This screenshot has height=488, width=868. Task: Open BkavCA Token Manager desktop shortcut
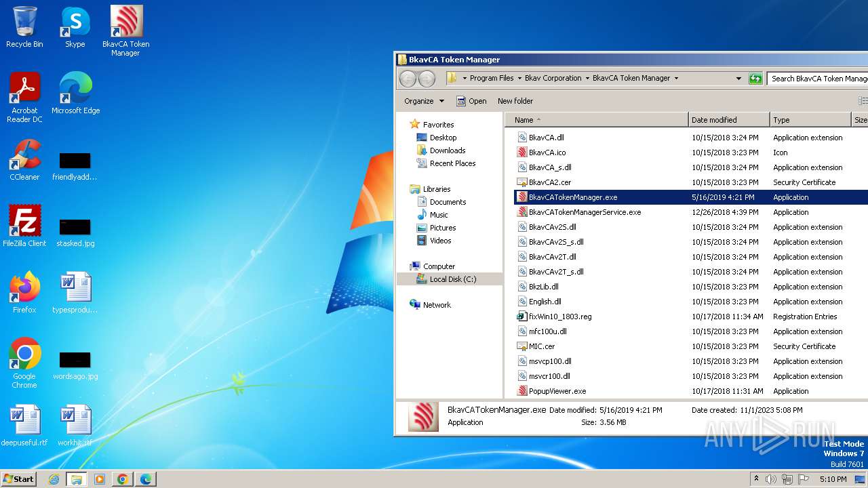[x=125, y=31]
